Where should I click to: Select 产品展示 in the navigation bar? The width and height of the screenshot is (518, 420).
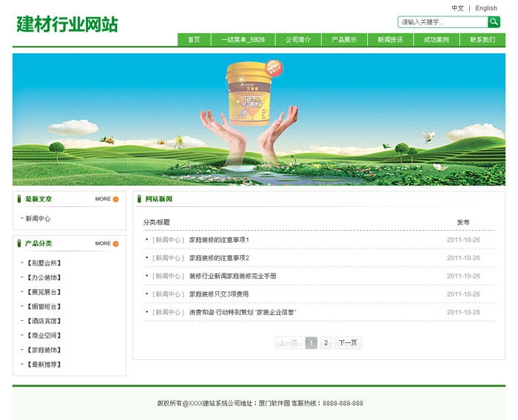[x=344, y=40]
